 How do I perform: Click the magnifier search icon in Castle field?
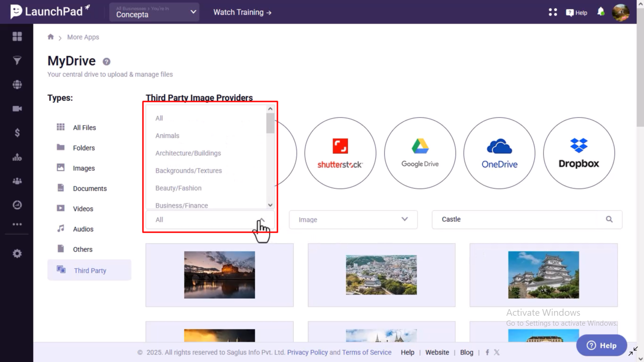click(x=609, y=219)
